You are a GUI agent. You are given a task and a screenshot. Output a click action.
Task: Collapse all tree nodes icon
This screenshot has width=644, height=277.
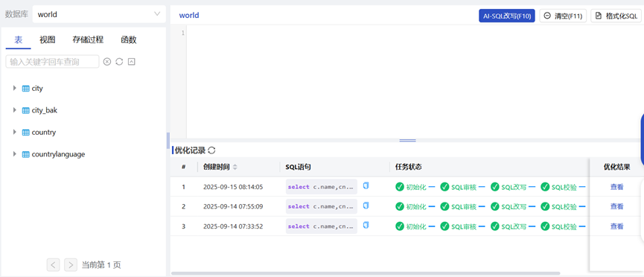pyautogui.click(x=132, y=62)
